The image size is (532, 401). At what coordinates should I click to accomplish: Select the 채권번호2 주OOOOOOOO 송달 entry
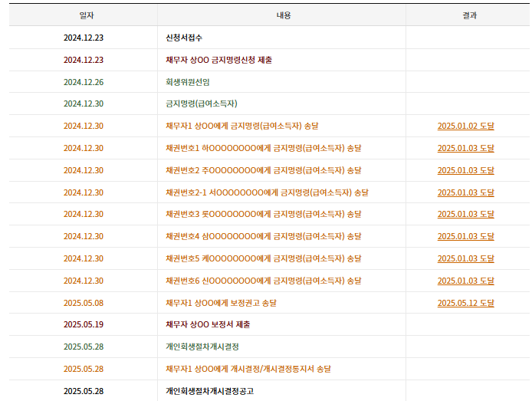pos(263,170)
